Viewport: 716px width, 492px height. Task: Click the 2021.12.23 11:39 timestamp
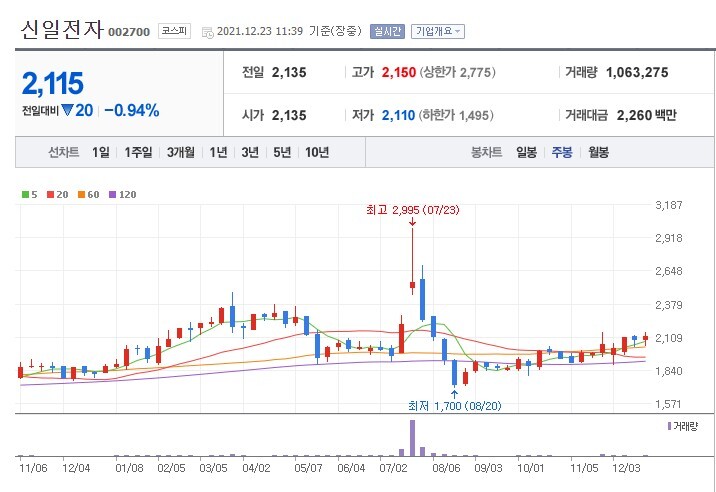260,31
